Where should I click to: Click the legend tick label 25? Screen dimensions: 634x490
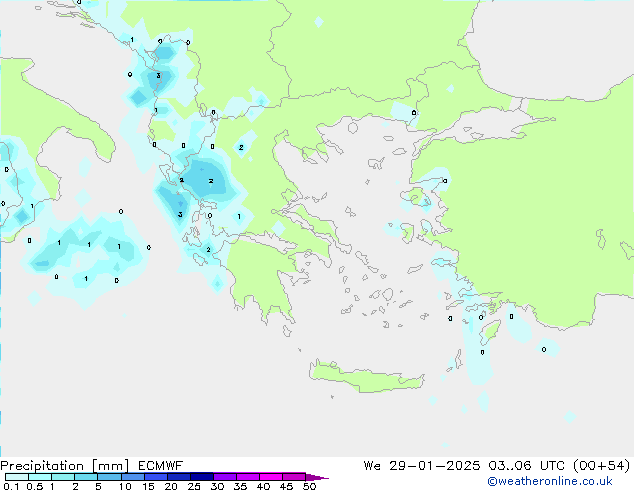pos(194,486)
